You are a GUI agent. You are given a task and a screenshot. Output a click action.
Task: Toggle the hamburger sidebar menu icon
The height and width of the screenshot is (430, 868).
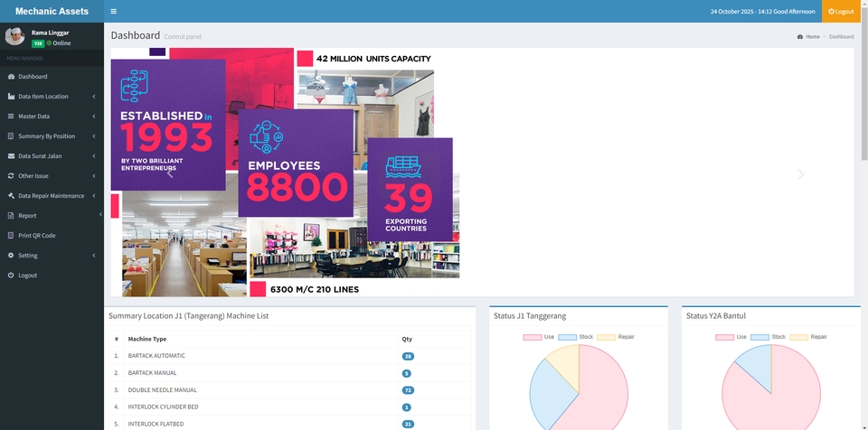(113, 11)
